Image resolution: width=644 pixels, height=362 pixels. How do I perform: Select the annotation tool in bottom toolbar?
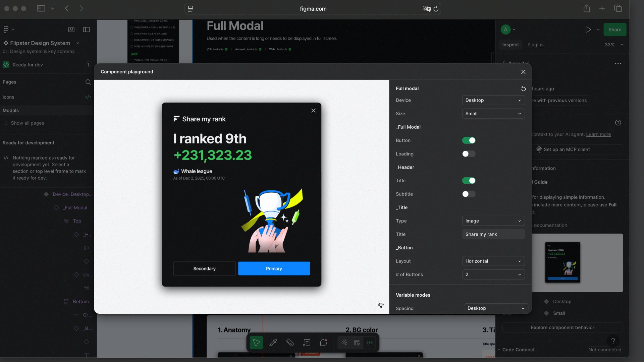[x=307, y=343]
